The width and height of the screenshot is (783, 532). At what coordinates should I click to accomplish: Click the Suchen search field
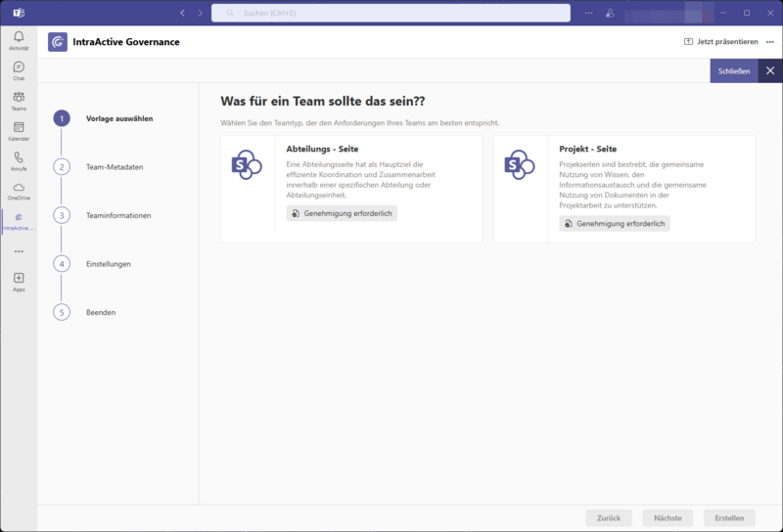(391, 13)
